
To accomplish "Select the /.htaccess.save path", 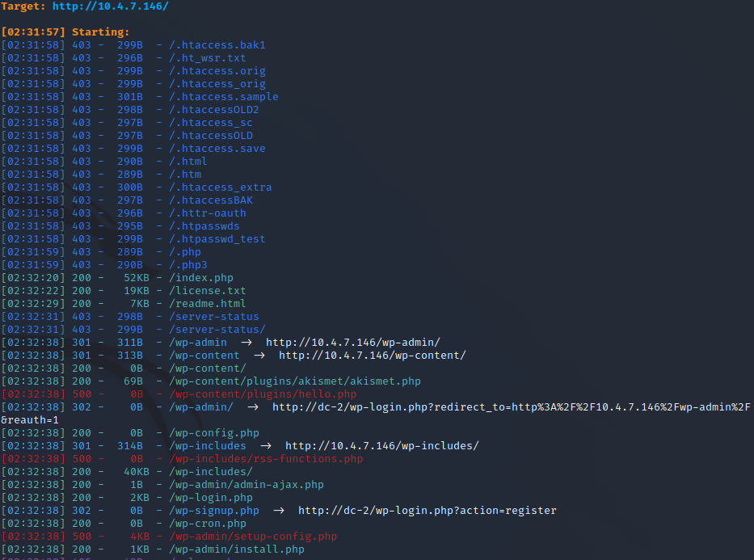I will coord(217,149).
